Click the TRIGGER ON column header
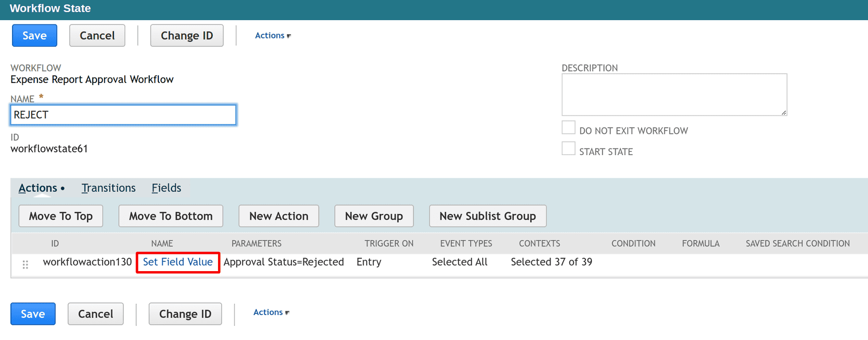 389,243
